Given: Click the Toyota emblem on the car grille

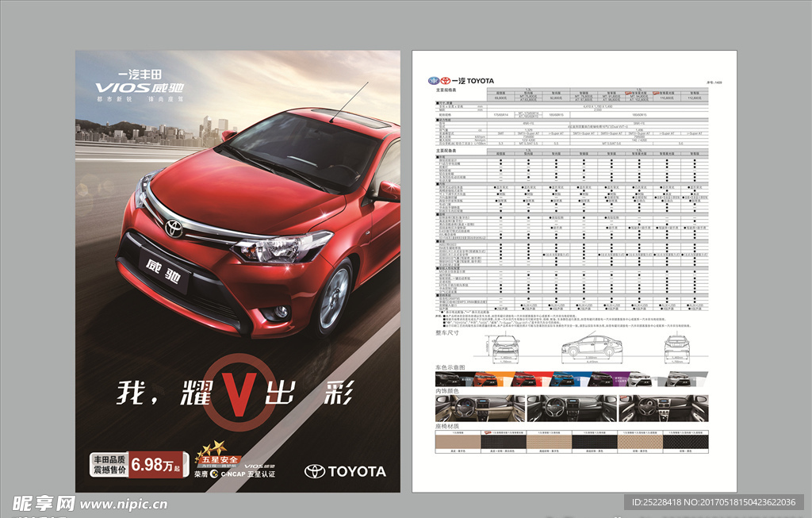Looking at the screenshot, I should tap(174, 228).
